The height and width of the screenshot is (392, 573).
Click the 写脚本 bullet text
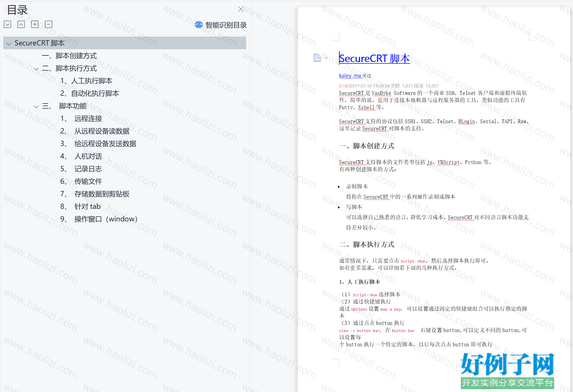tap(354, 207)
